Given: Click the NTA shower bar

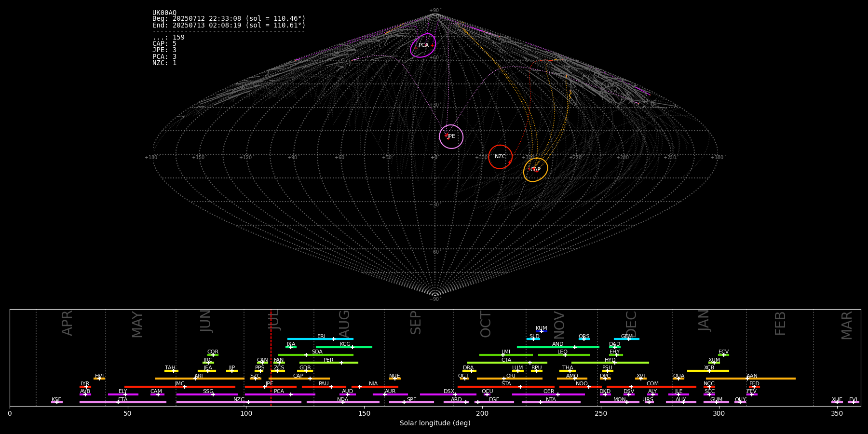Looking at the screenshot, I should pos(551,402).
